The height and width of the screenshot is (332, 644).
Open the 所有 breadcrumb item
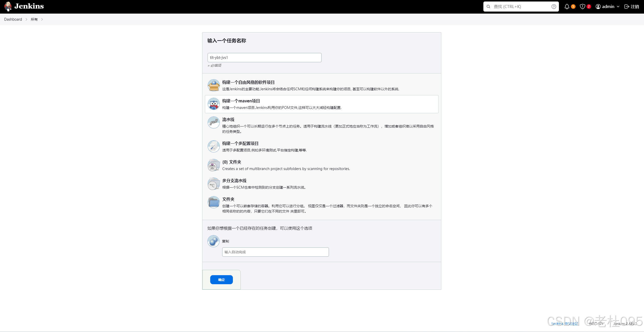point(34,19)
